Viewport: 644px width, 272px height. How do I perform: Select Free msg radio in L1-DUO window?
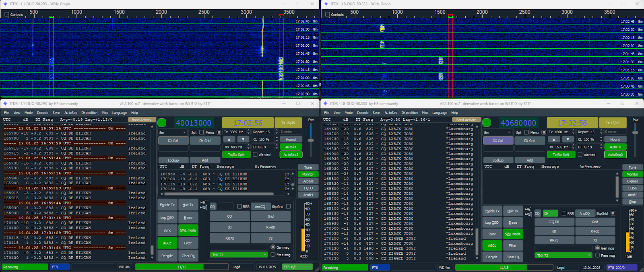click(273, 255)
